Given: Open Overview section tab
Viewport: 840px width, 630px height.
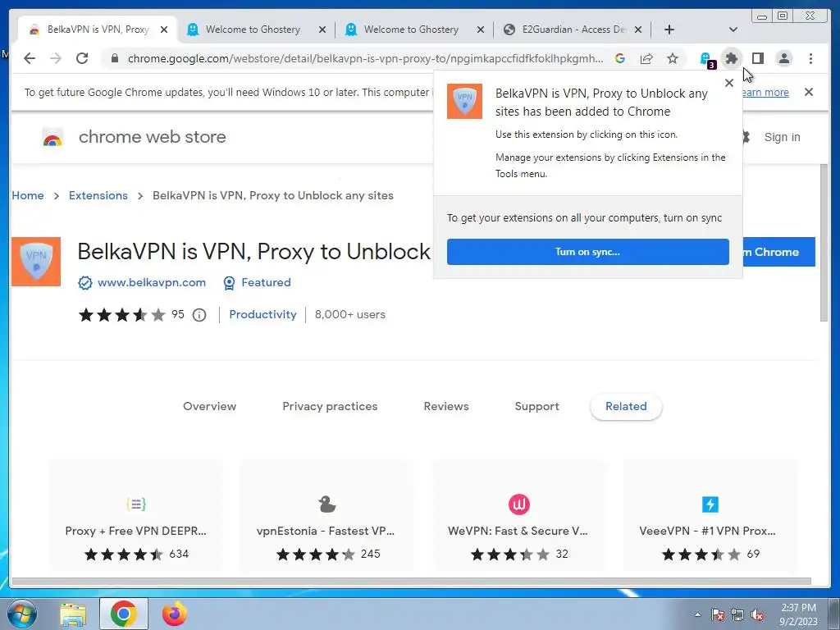Looking at the screenshot, I should tap(209, 406).
